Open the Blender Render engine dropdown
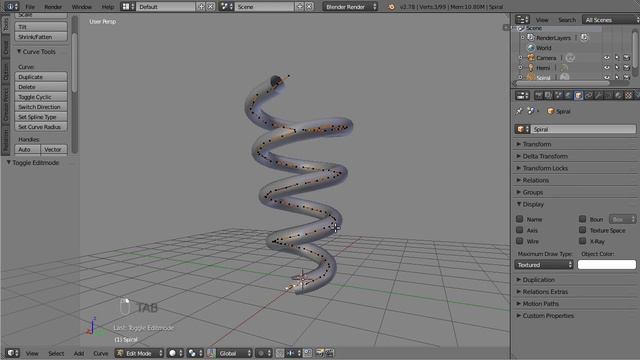Image resolution: width=640 pixels, height=360 pixels. [350, 7]
